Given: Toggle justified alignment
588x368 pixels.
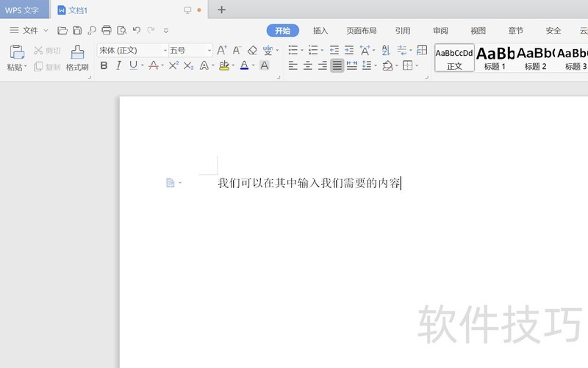Looking at the screenshot, I should click(337, 65).
